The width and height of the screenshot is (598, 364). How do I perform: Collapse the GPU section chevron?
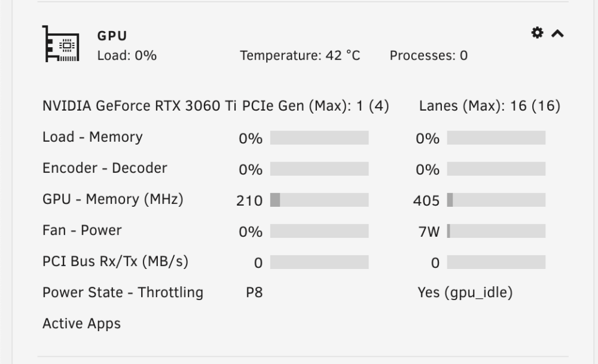[557, 33]
